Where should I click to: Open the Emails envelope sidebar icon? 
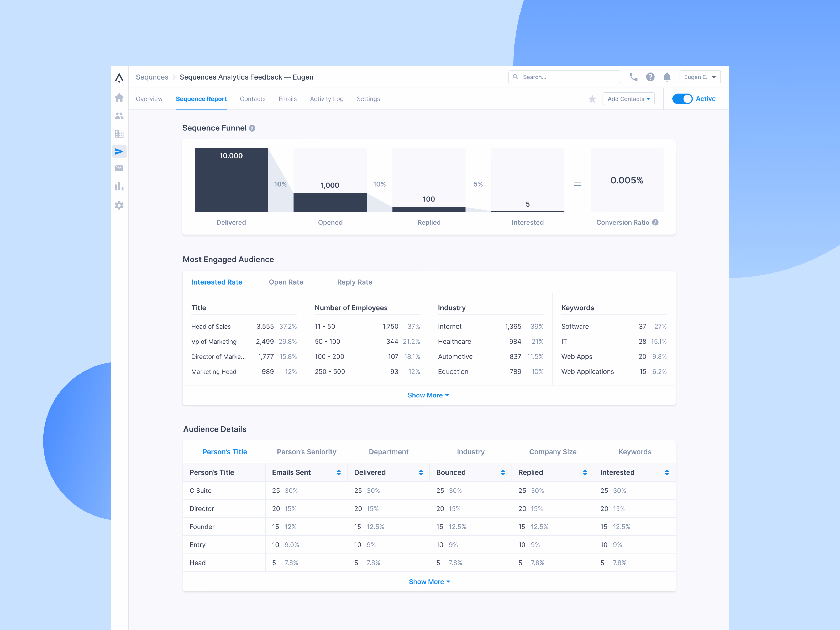pyautogui.click(x=119, y=168)
